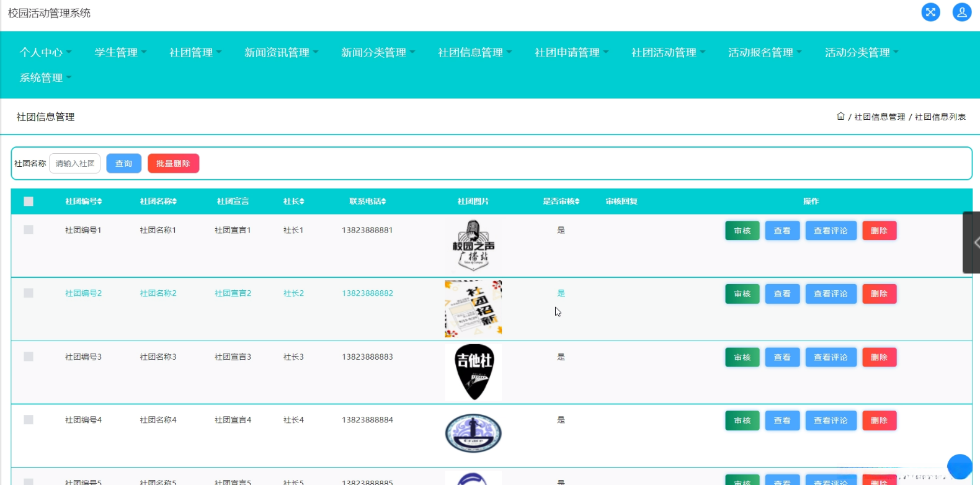Expand the 学生管理 menu
980x485 pixels.
[x=121, y=53]
